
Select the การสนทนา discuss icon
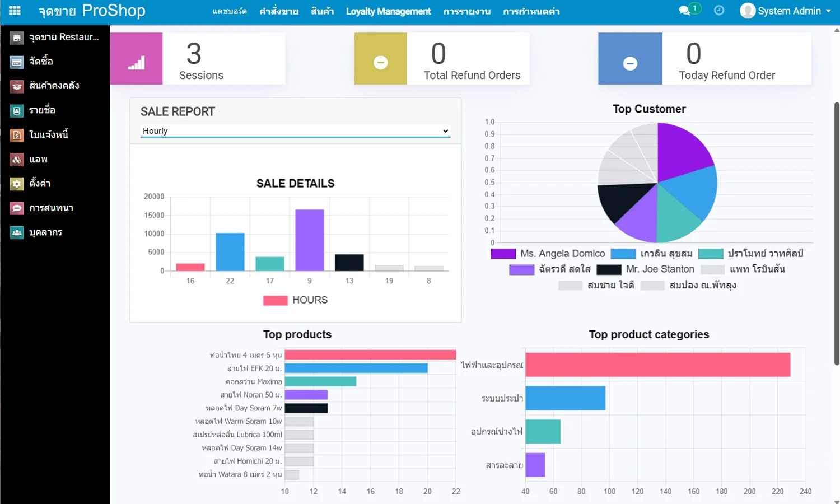[x=16, y=208]
